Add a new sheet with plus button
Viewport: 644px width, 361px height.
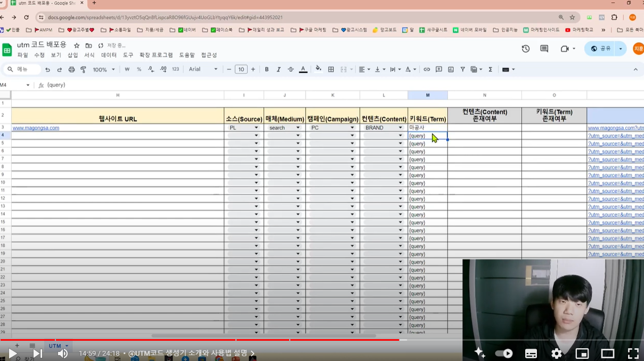17,346
